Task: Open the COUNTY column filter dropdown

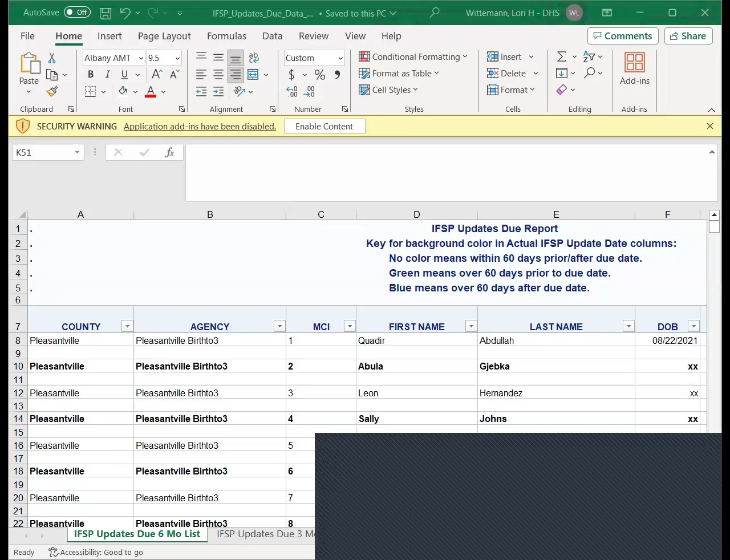Action: [x=127, y=326]
